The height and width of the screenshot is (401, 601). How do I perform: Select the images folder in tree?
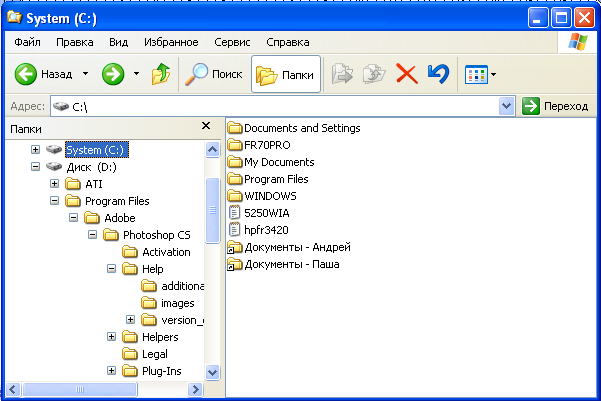177,303
